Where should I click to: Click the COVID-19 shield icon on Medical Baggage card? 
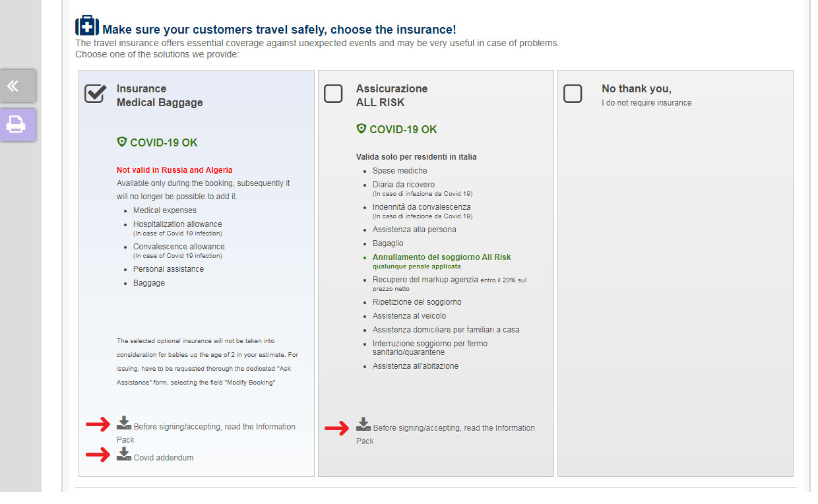coord(123,141)
